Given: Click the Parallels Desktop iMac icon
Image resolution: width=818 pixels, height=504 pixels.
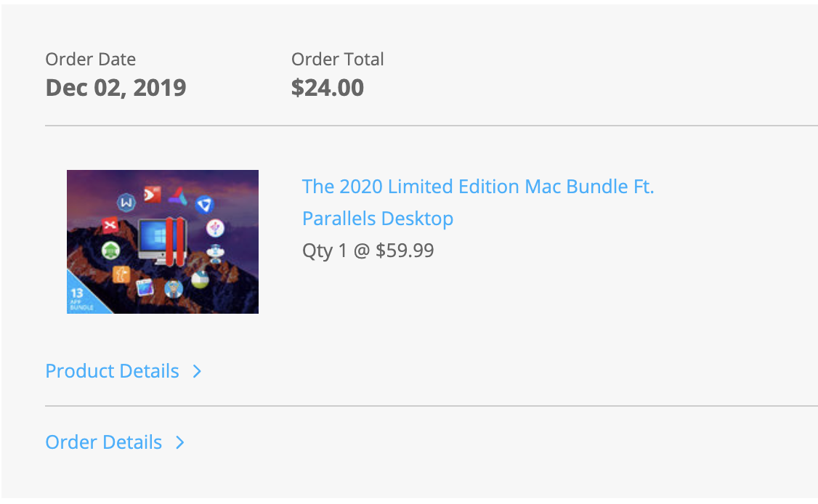Looking at the screenshot, I should 162,242.
